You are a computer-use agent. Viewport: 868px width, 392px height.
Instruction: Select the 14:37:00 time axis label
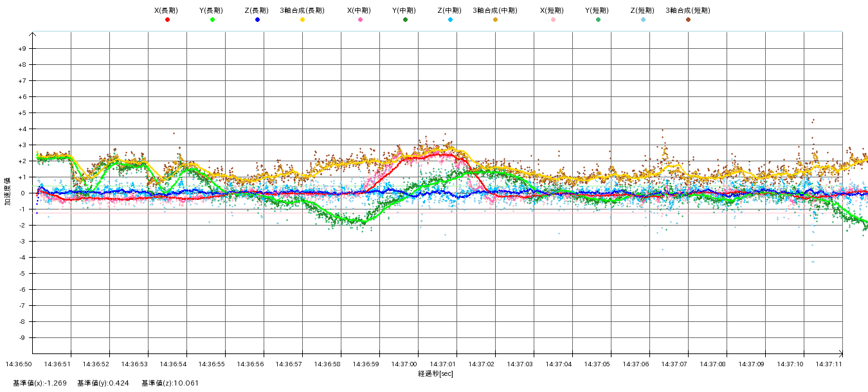point(404,364)
